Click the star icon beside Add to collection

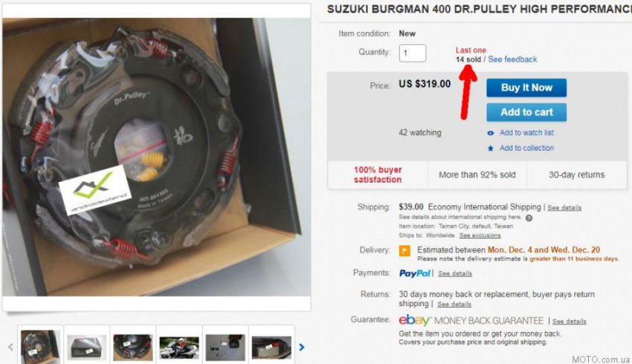tap(491, 148)
